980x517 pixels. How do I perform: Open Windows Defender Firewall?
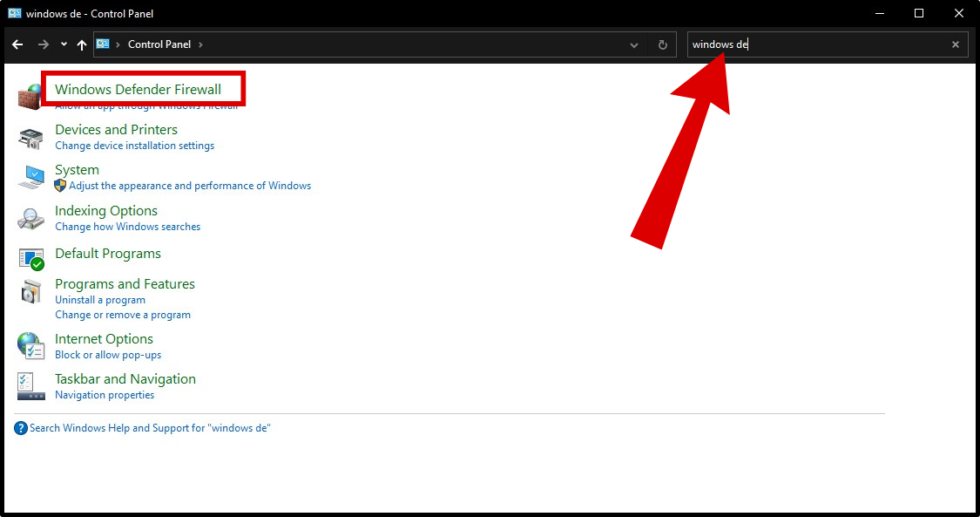coord(139,90)
